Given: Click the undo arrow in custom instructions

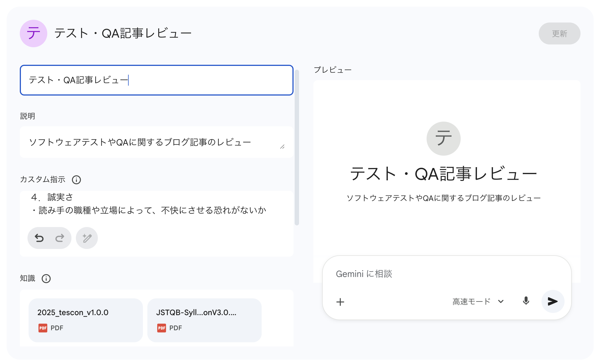Looking at the screenshot, I should [39, 238].
